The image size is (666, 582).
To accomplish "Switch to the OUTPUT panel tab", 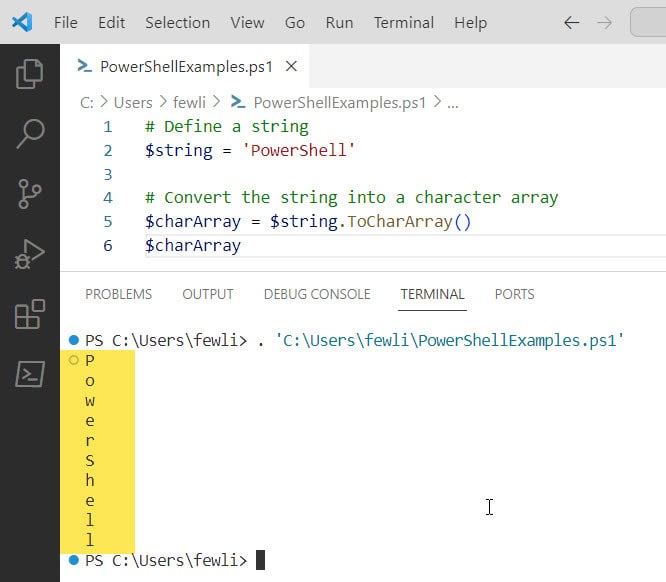I will 208,294.
